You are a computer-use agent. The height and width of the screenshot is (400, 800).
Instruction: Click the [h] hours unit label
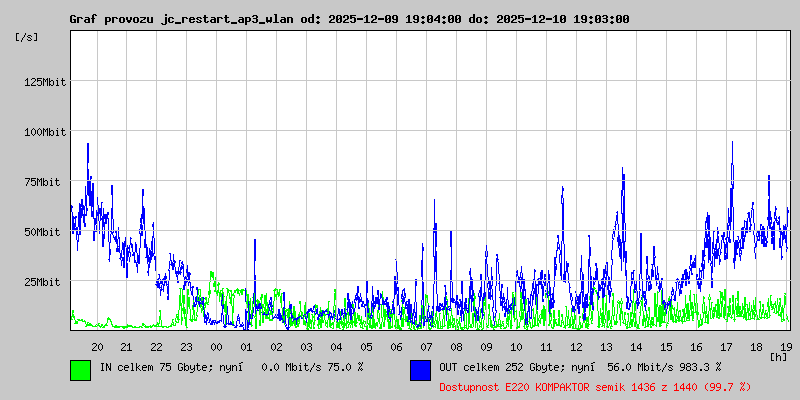click(x=778, y=356)
